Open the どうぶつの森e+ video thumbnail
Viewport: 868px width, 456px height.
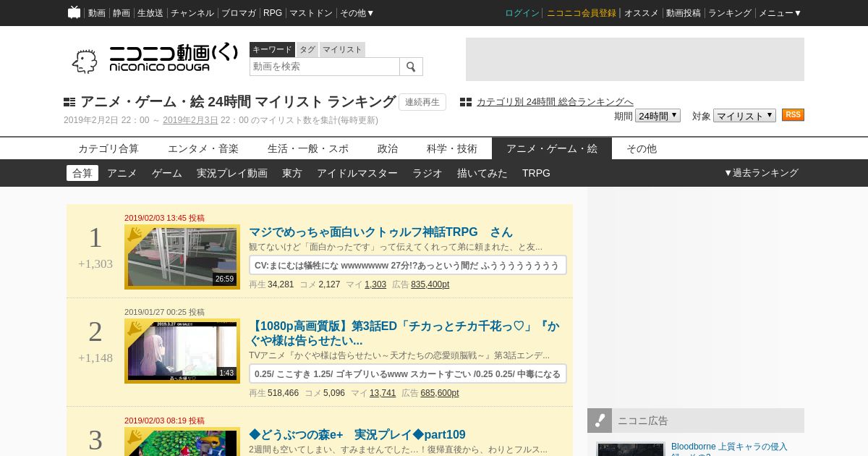coord(182,442)
